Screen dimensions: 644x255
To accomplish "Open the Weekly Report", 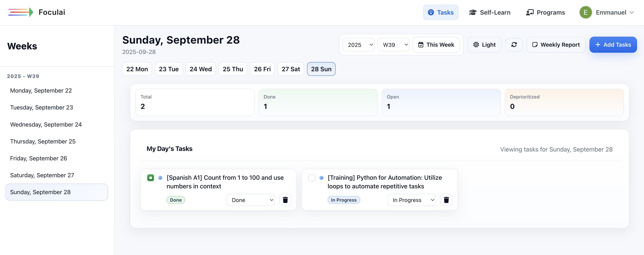I will click(556, 45).
